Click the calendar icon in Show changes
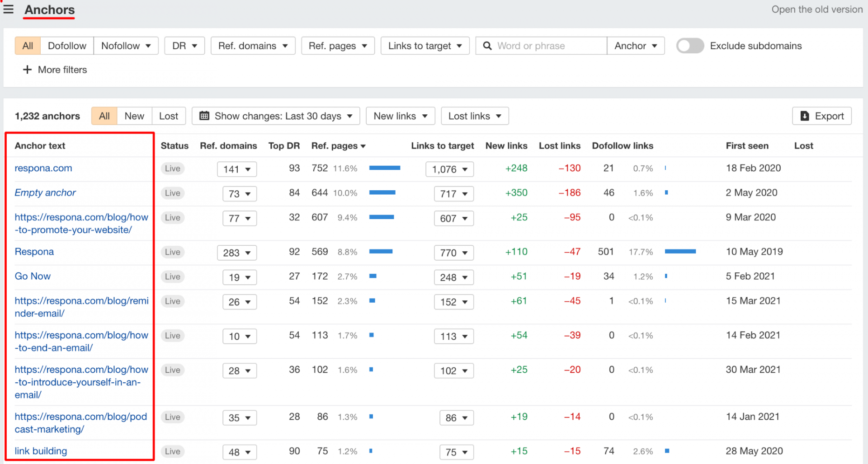The width and height of the screenshot is (868, 464). point(204,116)
